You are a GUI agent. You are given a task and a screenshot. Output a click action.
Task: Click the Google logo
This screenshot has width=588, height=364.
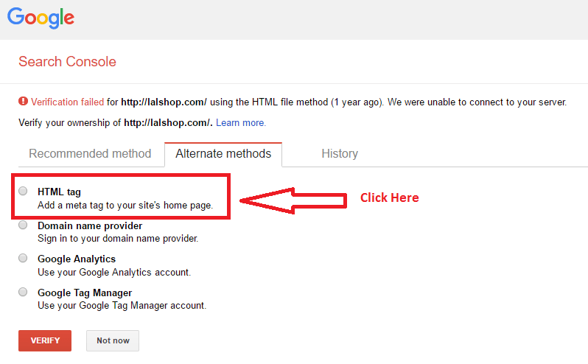pyautogui.click(x=41, y=18)
